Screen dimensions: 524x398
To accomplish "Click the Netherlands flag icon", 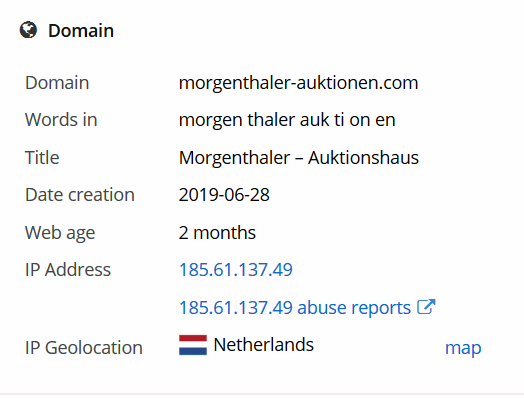I will pyautogui.click(x=193, y=345).
